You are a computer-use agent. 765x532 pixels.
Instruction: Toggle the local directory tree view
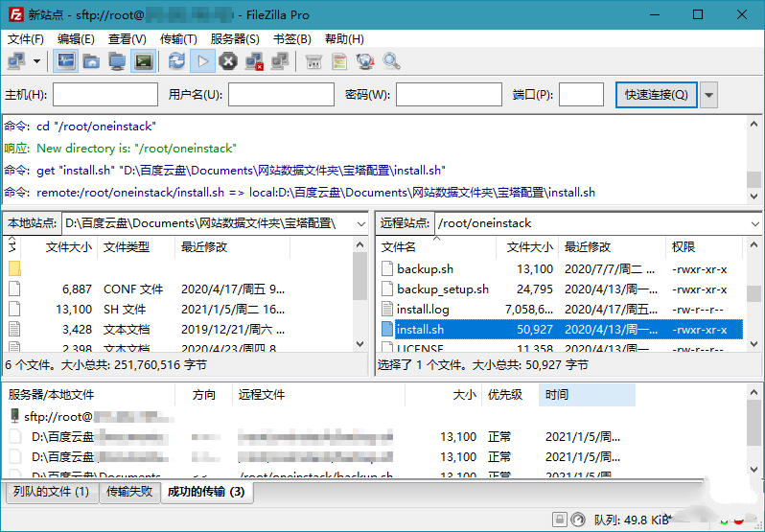(91, 61)
